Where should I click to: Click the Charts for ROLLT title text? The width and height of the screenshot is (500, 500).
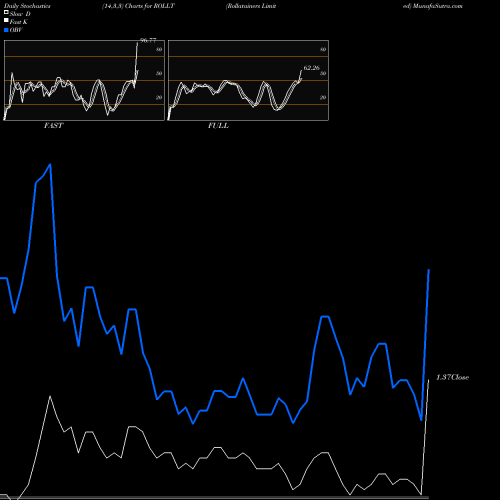tap(150, 6)
